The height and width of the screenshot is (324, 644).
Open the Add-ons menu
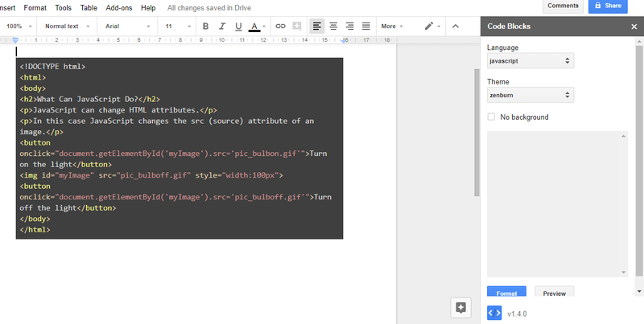tap(119, 8)
